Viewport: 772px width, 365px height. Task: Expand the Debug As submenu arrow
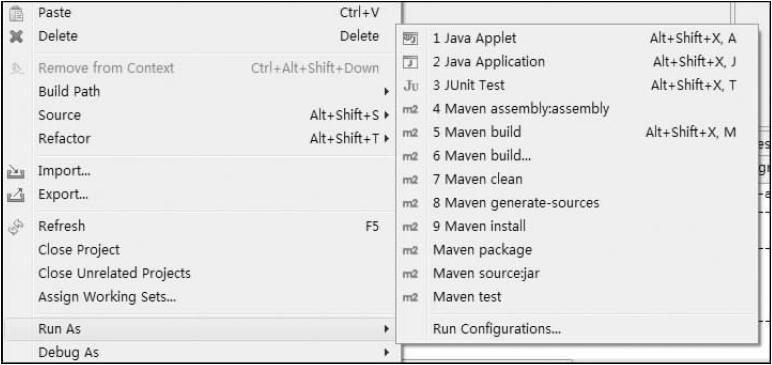[x=386, y=353]
